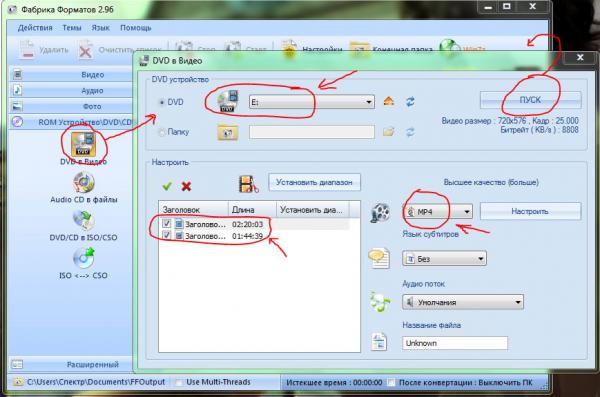Browse folder icon beside the empty path field
Screen dimensions: 600x397
(x=388, y=132)
